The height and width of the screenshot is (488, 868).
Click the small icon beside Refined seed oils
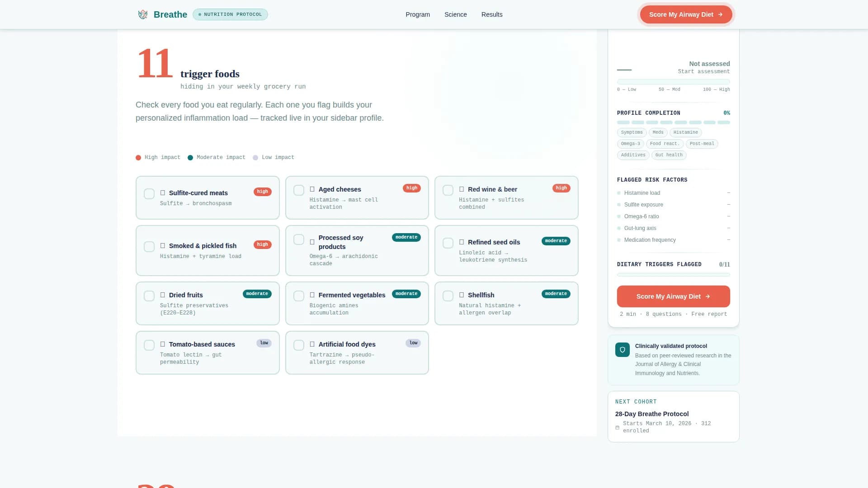coord(462,242)
